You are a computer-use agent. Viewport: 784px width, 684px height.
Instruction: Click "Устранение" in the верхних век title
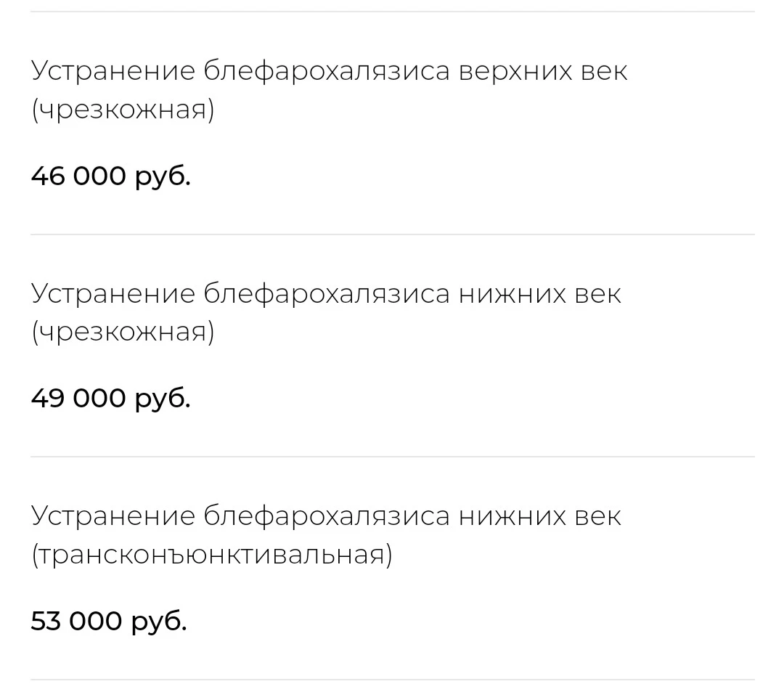[113, 71]
